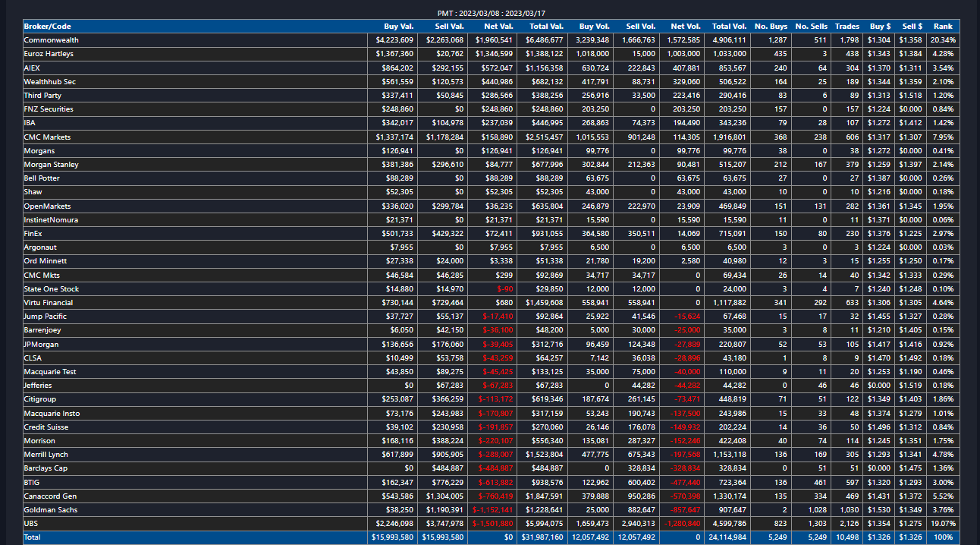The height and width of the screenshot is (545, 980).
Task: Sort by the Buy Vol. column header
Action: pyautogui.click(x=595, y=27)
